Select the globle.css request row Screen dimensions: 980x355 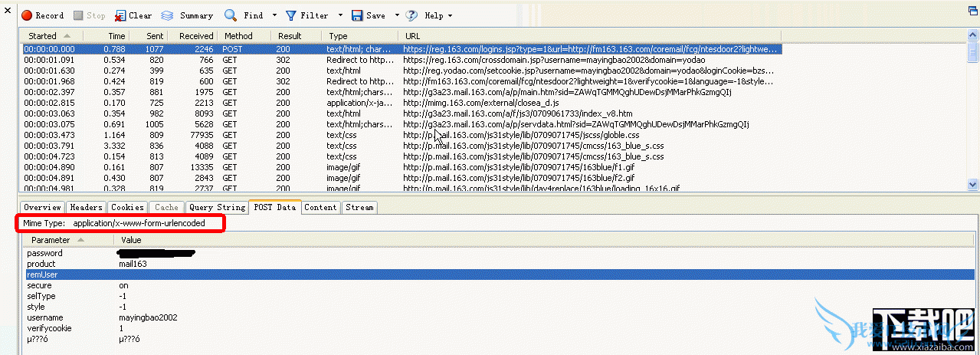tap(401, 134)
